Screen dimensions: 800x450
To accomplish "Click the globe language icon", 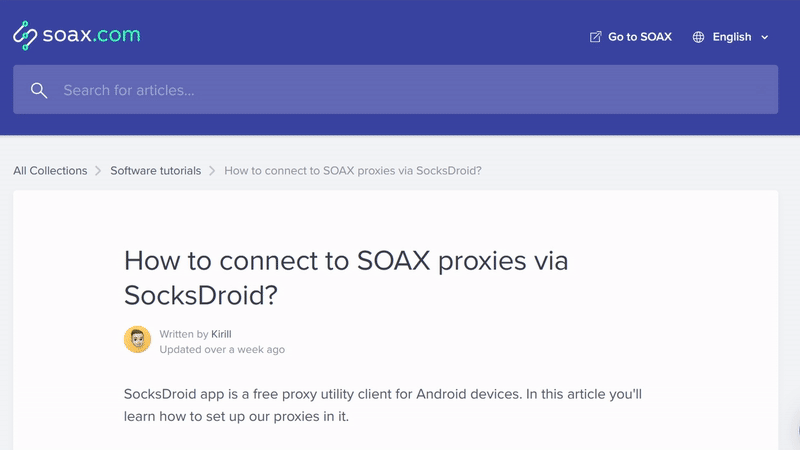I will pyautogui.click(x=698, y=37).
